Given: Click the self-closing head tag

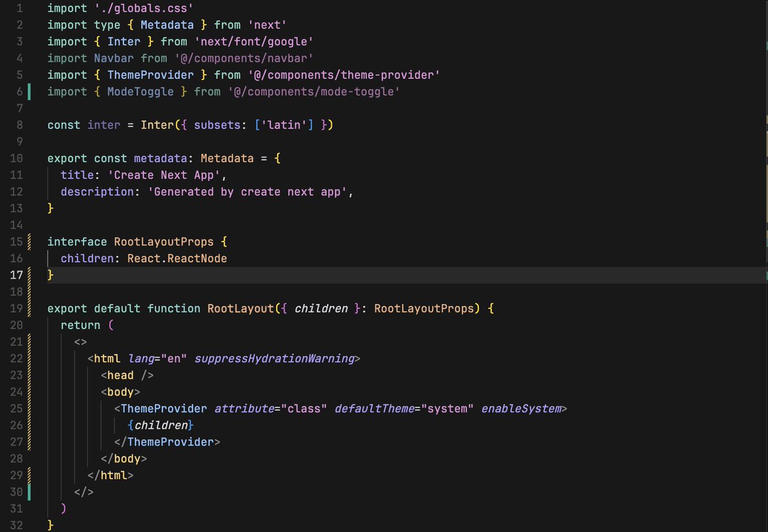Looking at the screenshot, I should 127,375.
